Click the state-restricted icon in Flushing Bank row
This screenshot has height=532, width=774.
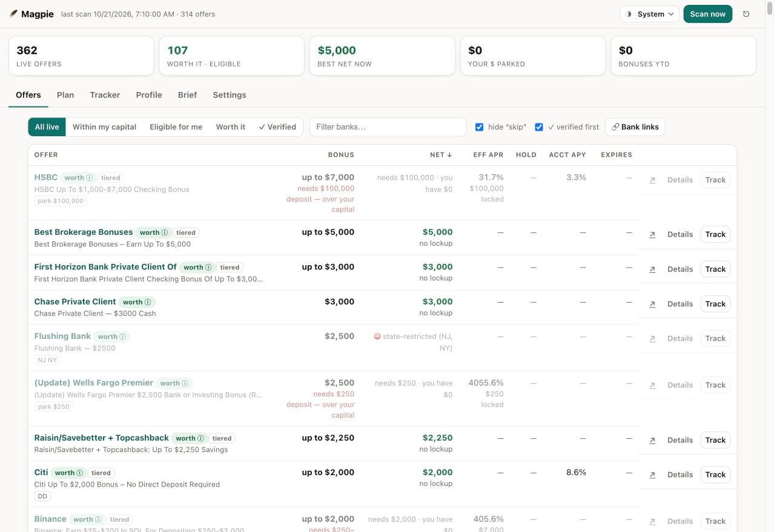click(377, 337)
